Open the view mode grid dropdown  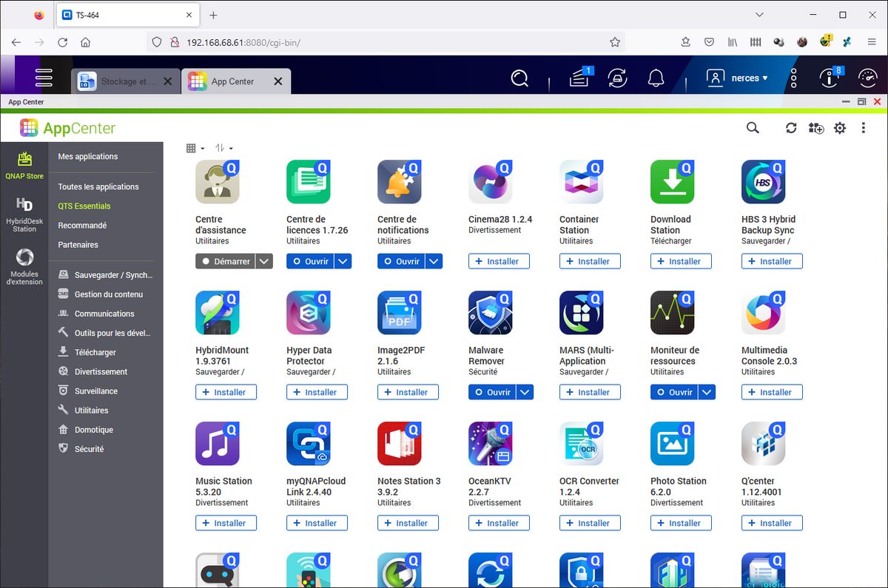tap(195, 148)
